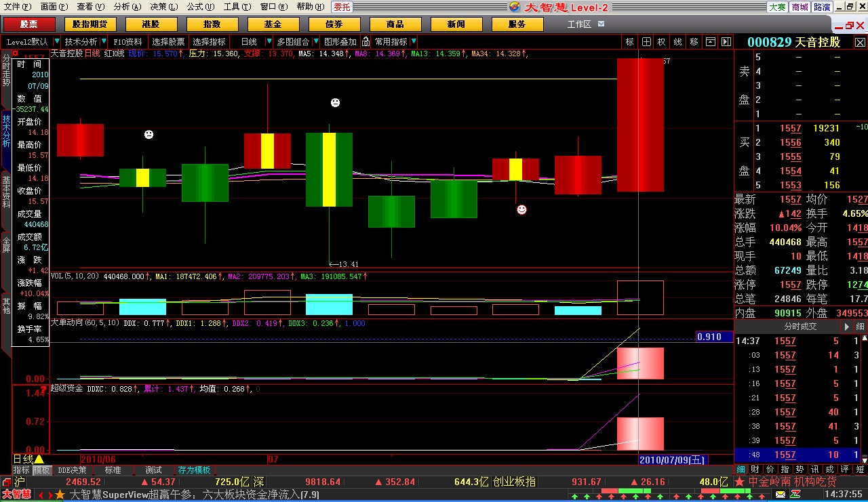This screenshot has height=502, width=868.
Task: Click the 委托 trade button
Action: [342, 7]
